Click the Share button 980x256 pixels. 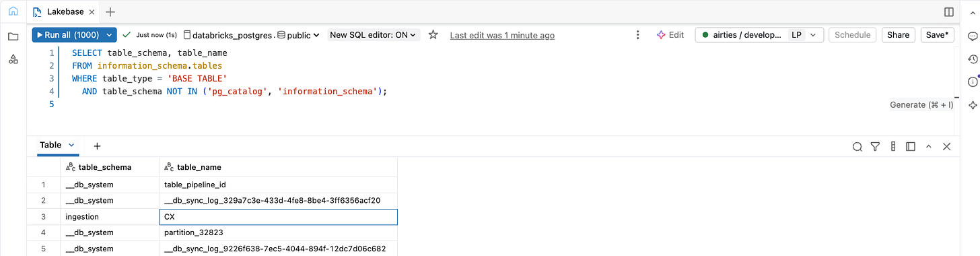[899, 35]
